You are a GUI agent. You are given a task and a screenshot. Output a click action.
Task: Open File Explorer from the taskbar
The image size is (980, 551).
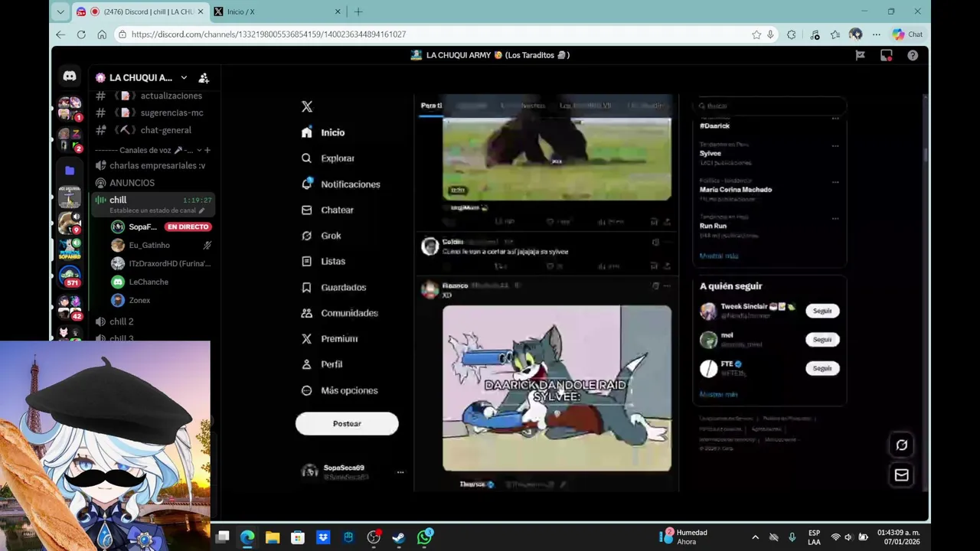click(x=273, y=537)
